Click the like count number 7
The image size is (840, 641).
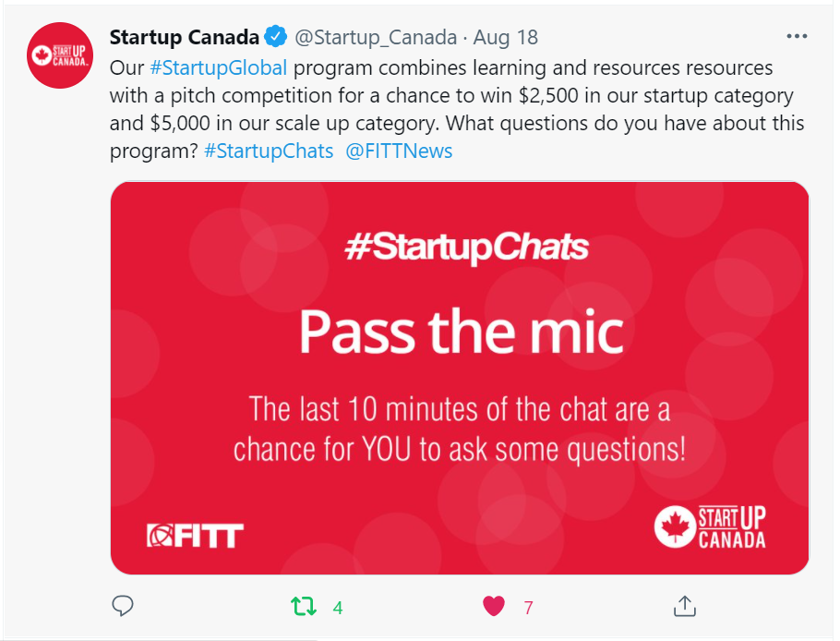click(528, 608)
